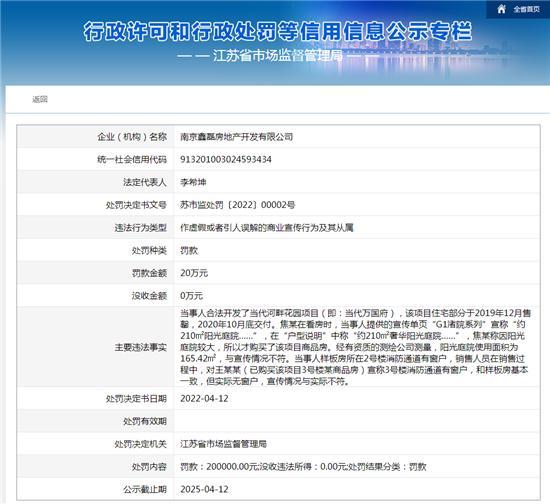This screenshot has width=550, height=504.
Task: Select confiscation amount 0万元
Action: click(192, 296)
